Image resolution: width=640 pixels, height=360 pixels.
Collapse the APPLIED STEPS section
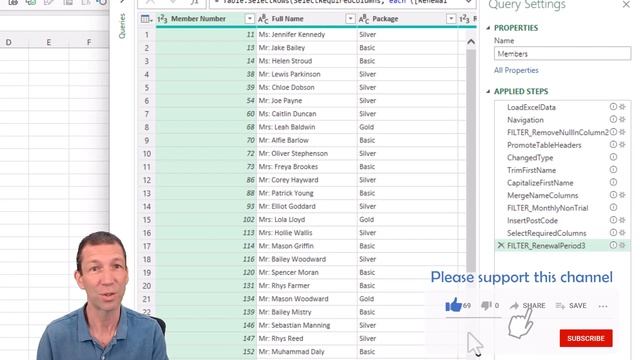coord(488,91)
